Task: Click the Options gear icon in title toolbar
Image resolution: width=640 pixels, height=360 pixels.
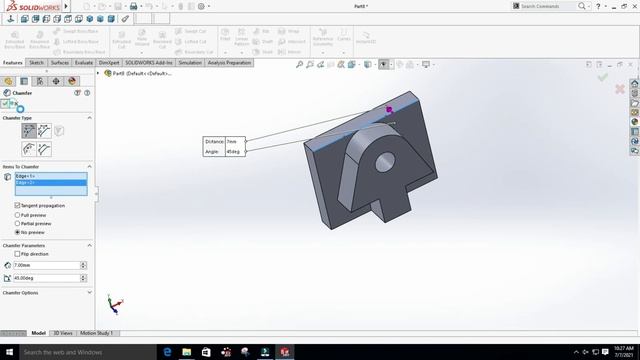Action: (201, 6)
